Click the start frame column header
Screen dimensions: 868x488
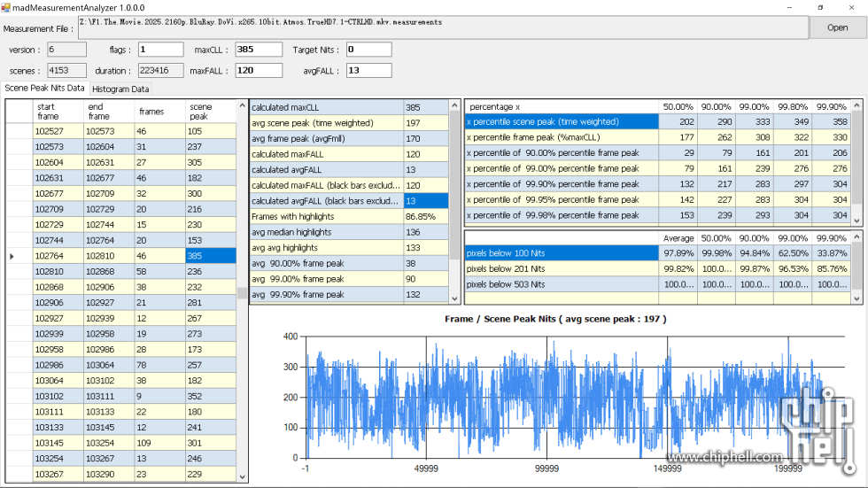point(57,111)
